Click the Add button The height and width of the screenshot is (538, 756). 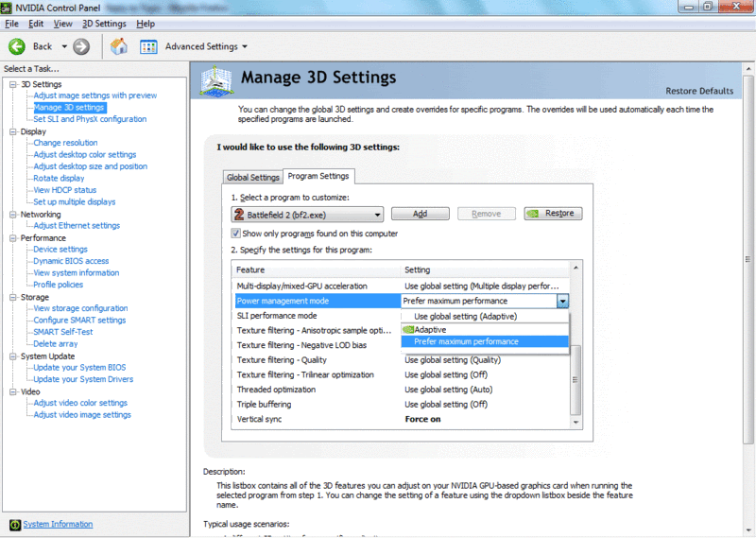pyautogui.click(x=420, y=214)
